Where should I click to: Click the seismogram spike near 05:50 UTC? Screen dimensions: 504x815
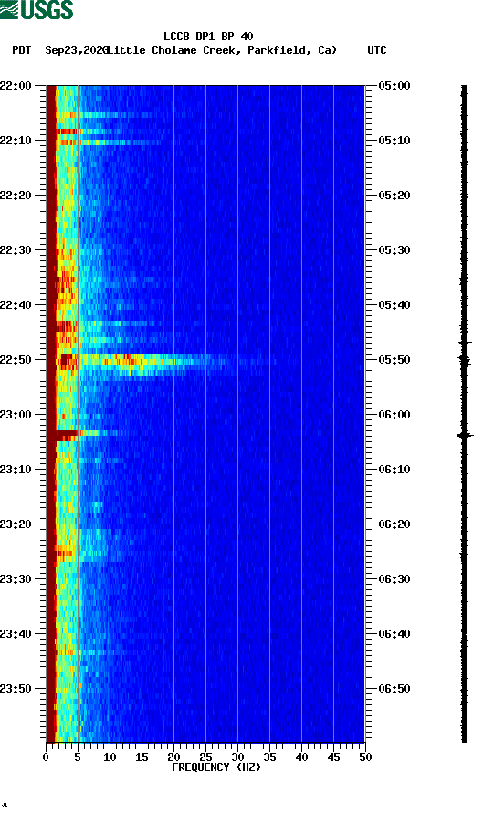465,360
